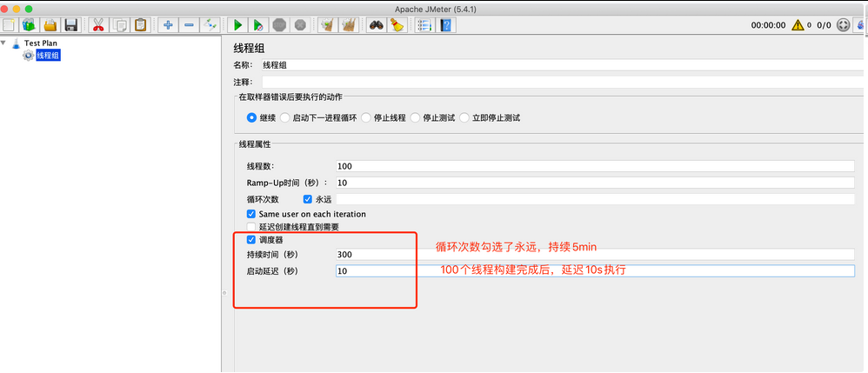Click the 循环次数 loop count field
Viewport: 868px width, 373px height.
point(595,199)
